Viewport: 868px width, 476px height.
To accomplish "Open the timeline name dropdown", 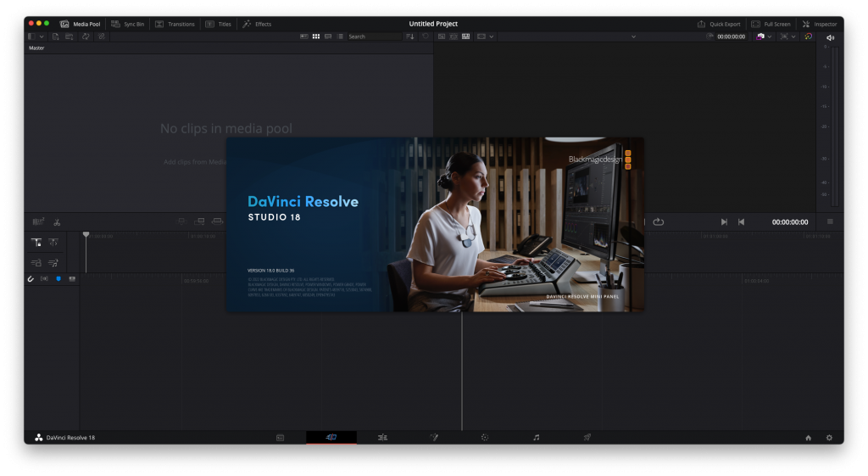I will [633, 36].
